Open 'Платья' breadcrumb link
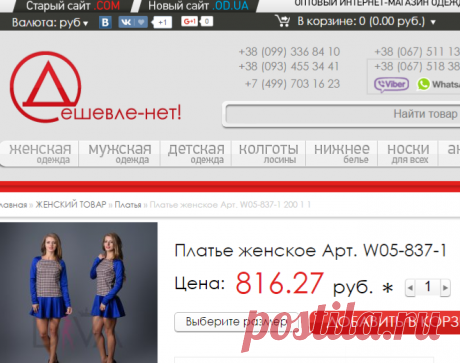The image size is (460, 363). click(128, 205)
